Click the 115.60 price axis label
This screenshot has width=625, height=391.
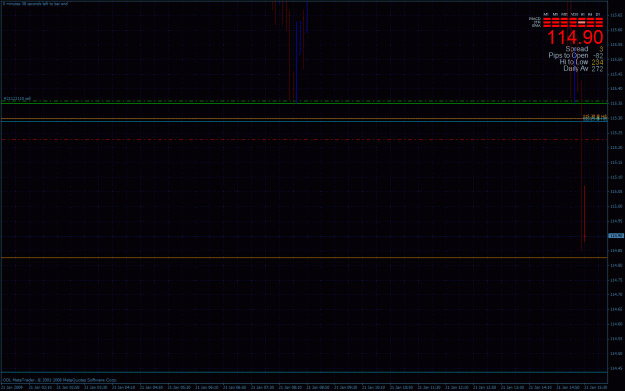[x=616, y=30]
